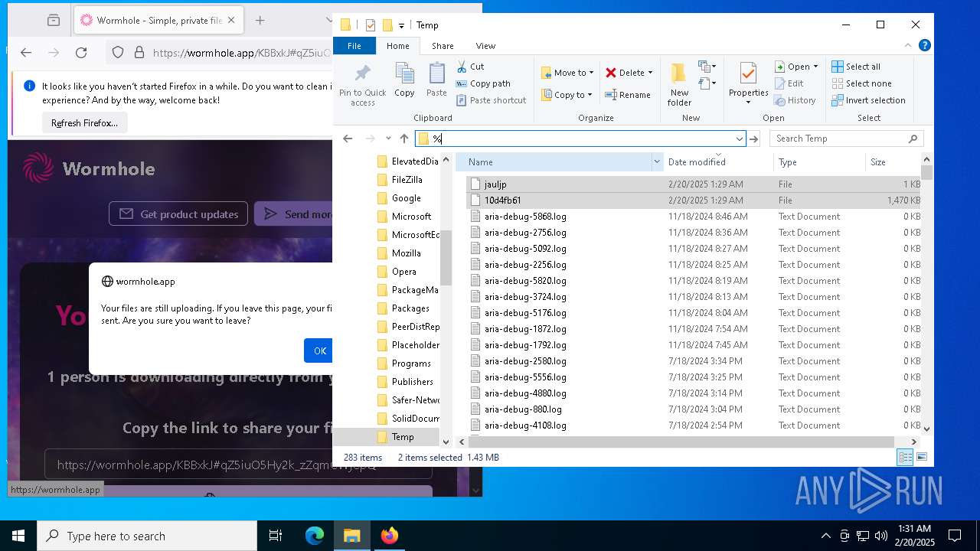
Task: Click the Search Temp field
Action: pyautogui.click(x=846, y=139)
